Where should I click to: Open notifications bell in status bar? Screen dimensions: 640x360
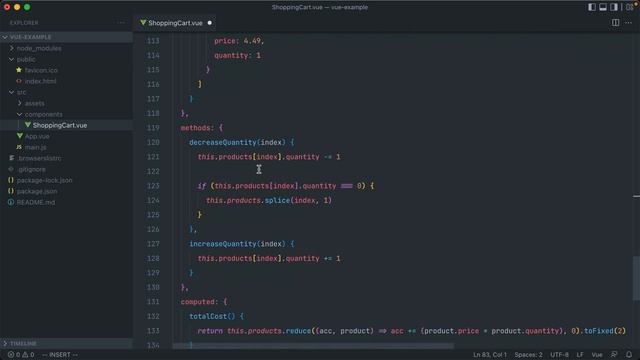pos(629,355)
